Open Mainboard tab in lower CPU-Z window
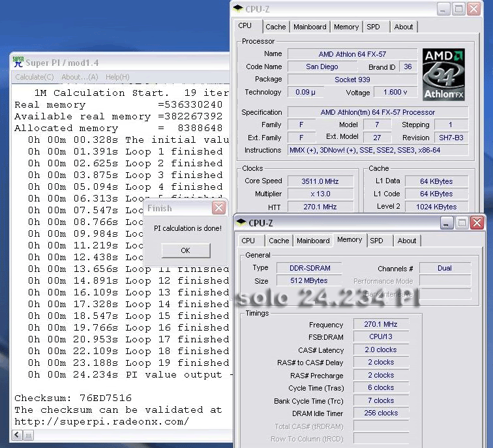493x448 pixels. pyautogui.click(x=313, y=241)
